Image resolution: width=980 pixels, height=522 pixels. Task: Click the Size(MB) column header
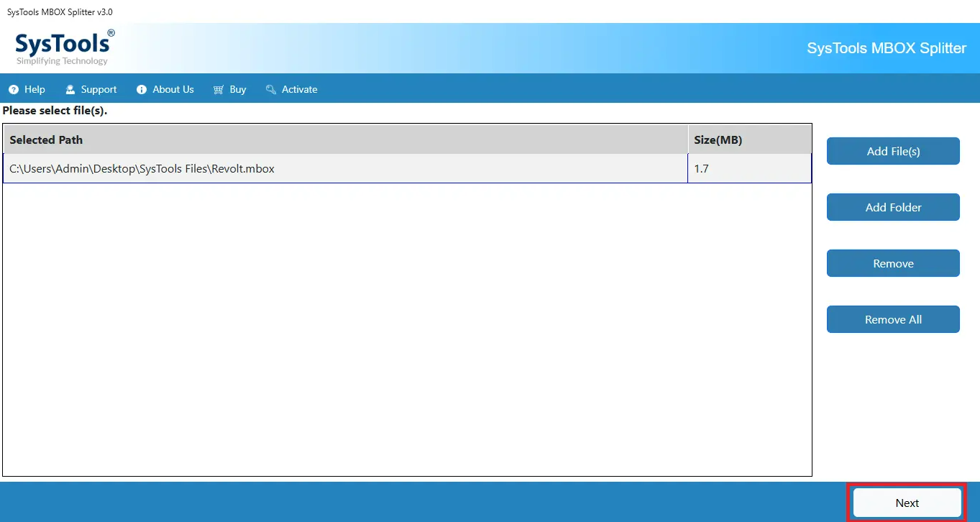coord(750,140)
